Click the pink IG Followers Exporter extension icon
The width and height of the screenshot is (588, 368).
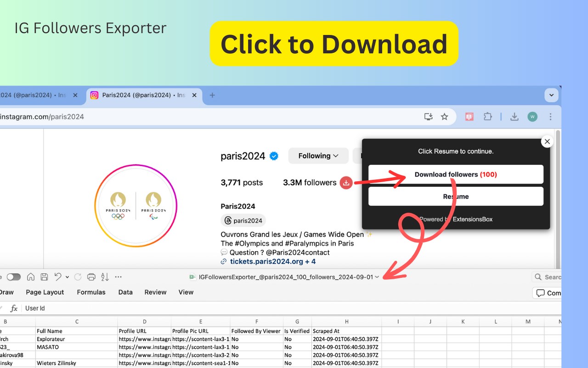pos(469,117)
